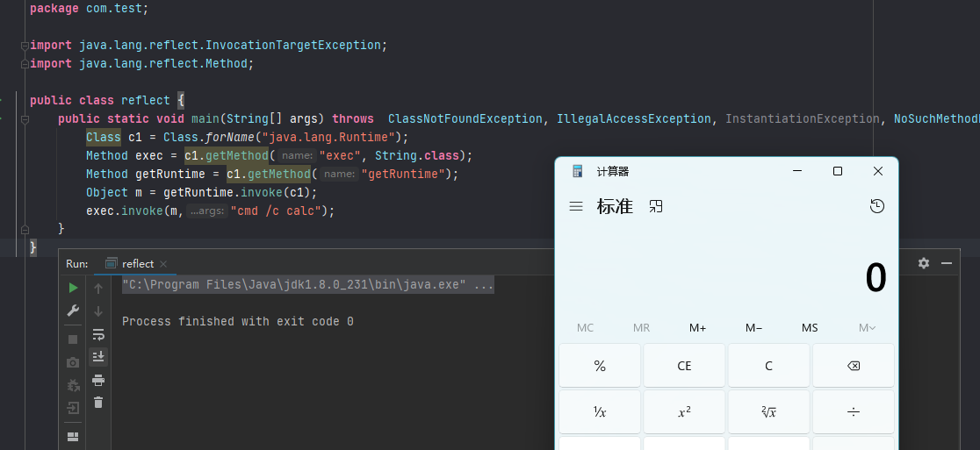This screenshot has width=980, height=450.
Task: Click the attach debugger bug icon
Action: (x=73, y=385)
